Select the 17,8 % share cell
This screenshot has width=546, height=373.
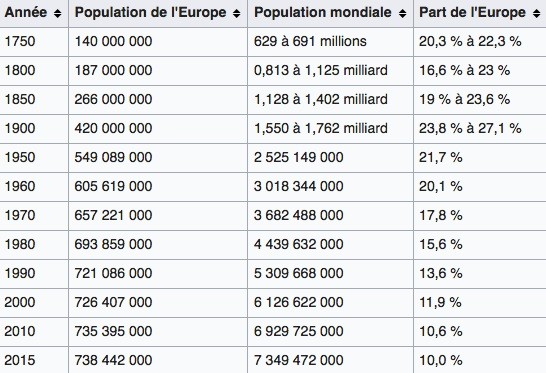coord(480,215)
